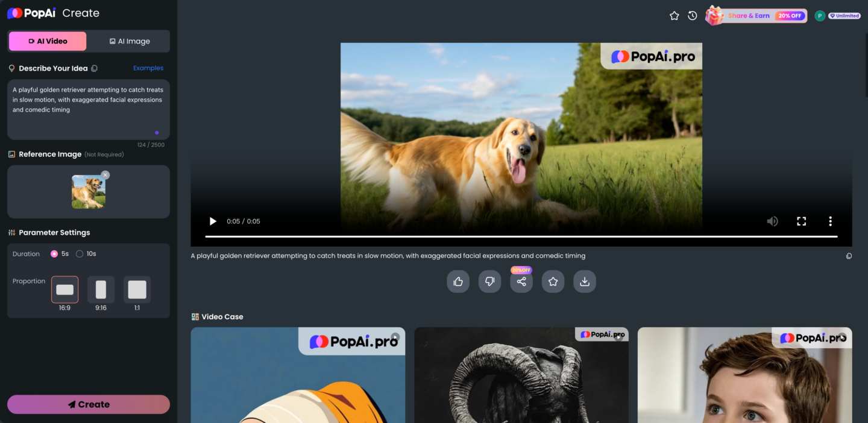868x423 pixels.
Task: Open the boy portrait Video Case thumbnail
Action: (745, 375)
